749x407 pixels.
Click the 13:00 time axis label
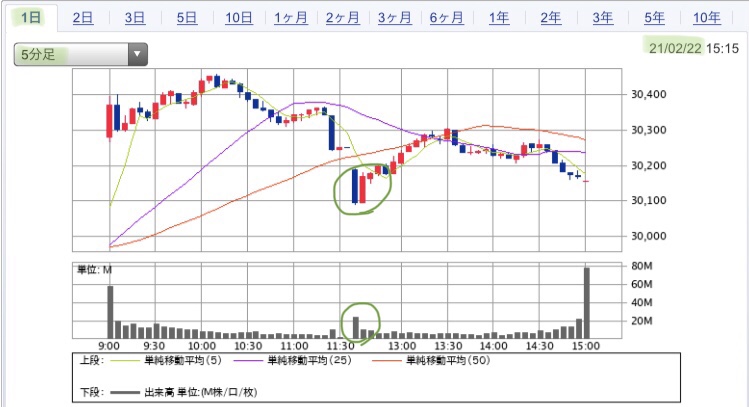[x=402, y=346]
